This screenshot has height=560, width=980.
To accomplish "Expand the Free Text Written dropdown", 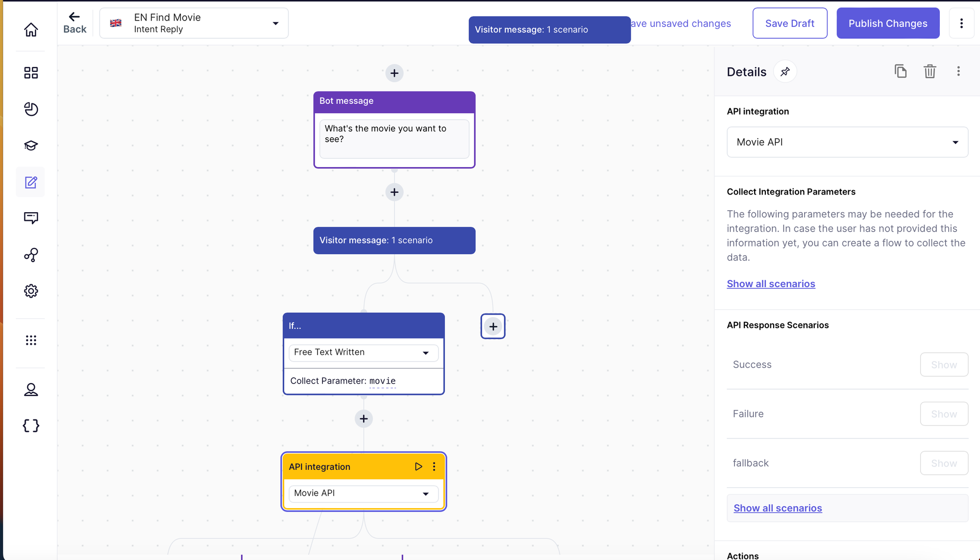I will coord(425,353).
